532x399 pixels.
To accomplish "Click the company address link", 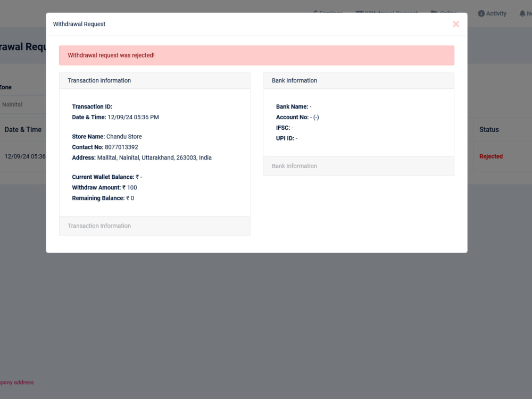I will click(17, 383).
